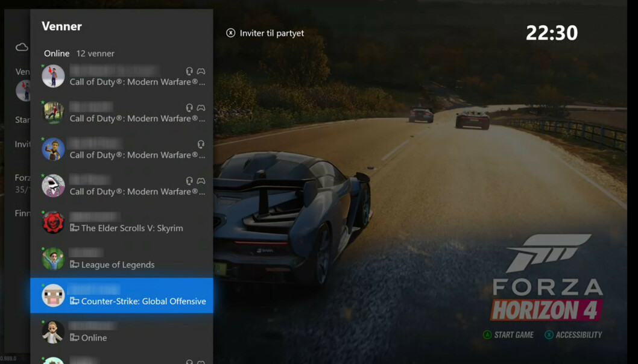Click the Online section header
This screenshot has height=364, width=638.
(57, 53)
